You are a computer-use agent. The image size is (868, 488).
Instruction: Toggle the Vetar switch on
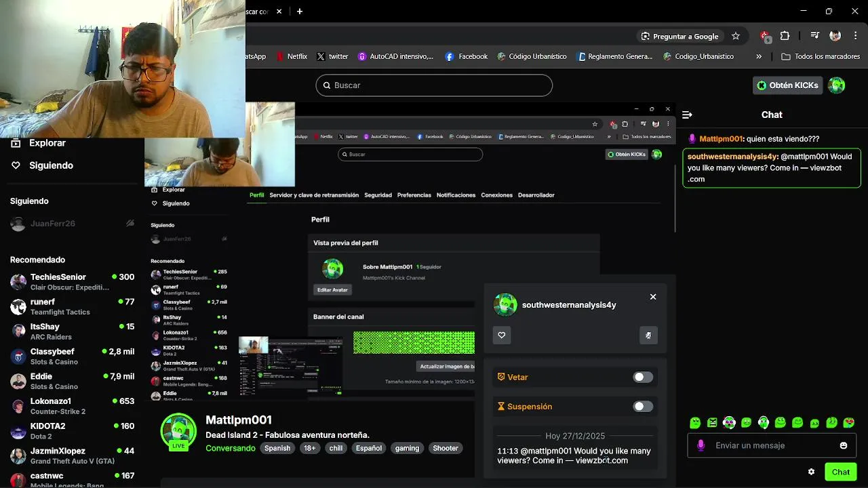point(643,377)
